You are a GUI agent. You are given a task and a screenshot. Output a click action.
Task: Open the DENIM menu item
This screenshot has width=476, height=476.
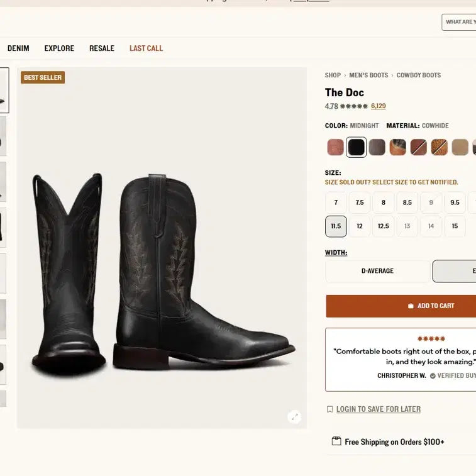[x=18, y=48]
